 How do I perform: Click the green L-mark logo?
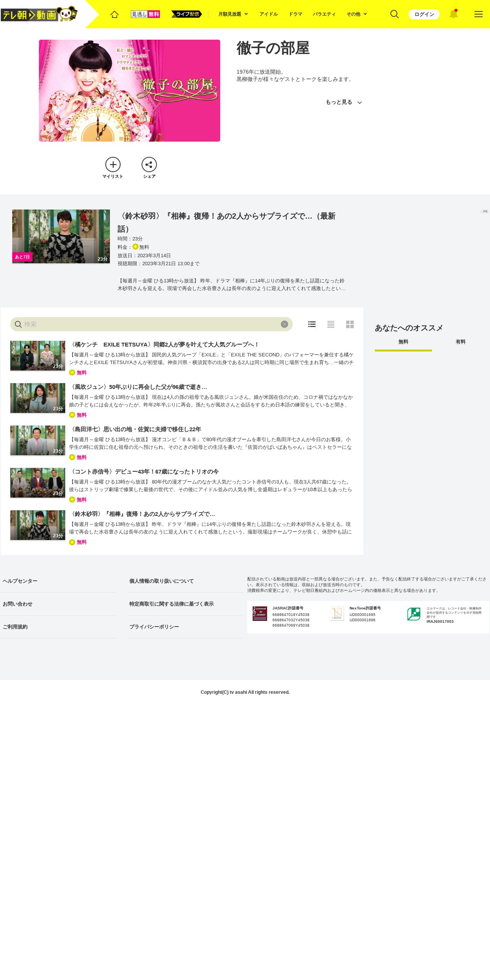(x=414, y=614)
